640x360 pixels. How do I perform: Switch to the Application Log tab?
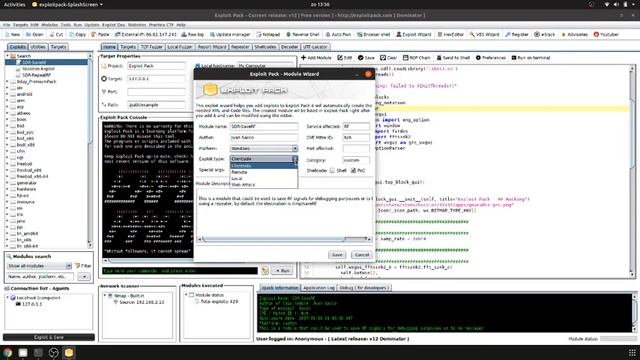[318, 288]
